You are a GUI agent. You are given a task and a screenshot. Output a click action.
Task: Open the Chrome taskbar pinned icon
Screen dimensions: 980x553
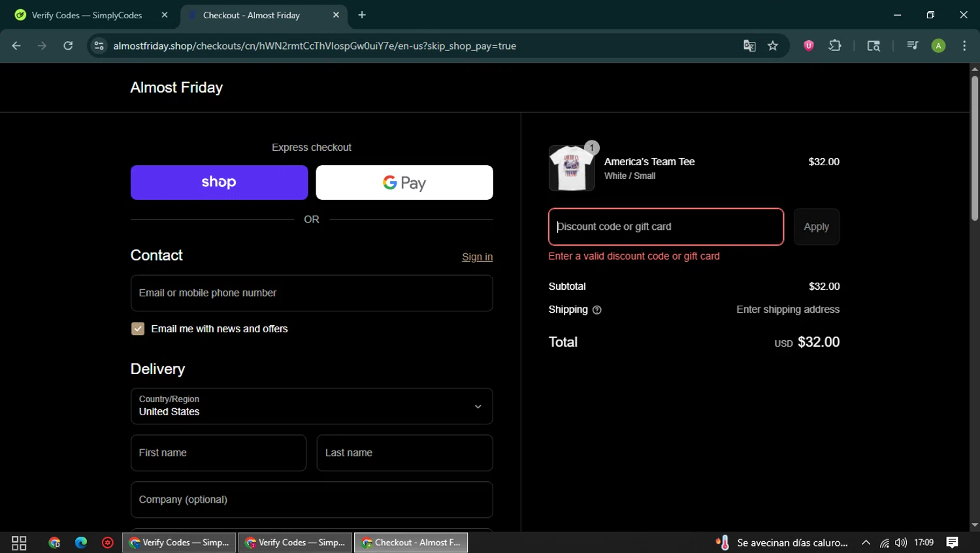point(54,543)
